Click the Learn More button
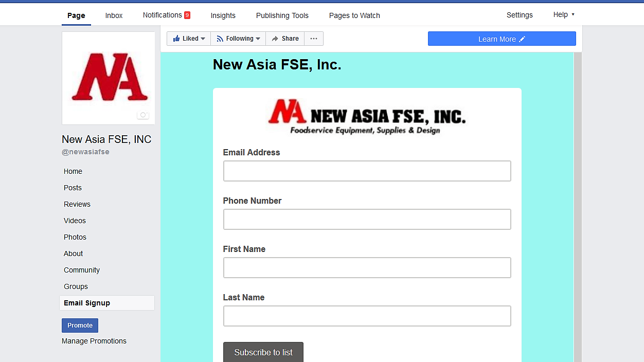644x362 pixels. tap(502, 39)
